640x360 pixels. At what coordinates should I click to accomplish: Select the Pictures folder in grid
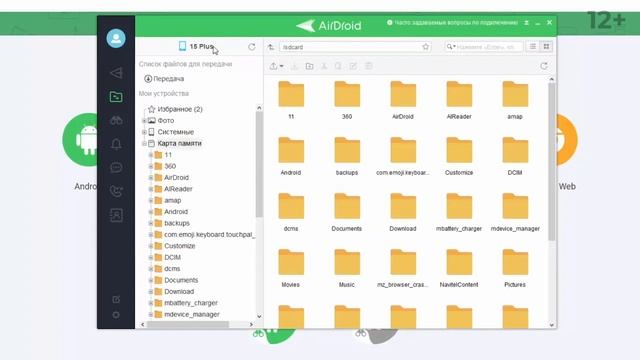[515, 267]
